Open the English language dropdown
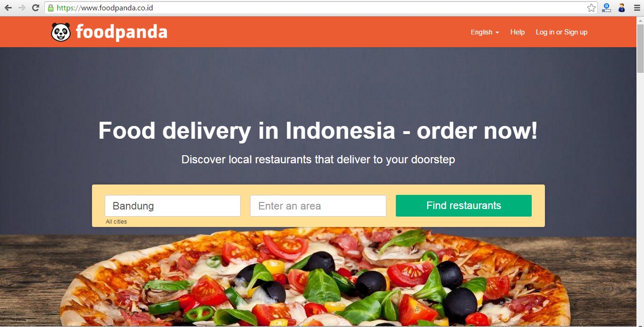The height and width of the screenshot is (327, 644). coord(485,32)
